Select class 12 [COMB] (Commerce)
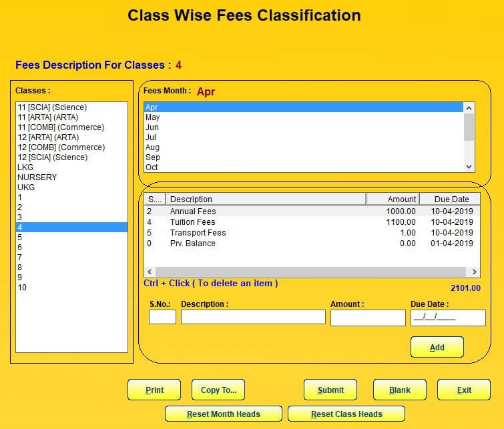The image size is (504, 429). tap(71, 147)
